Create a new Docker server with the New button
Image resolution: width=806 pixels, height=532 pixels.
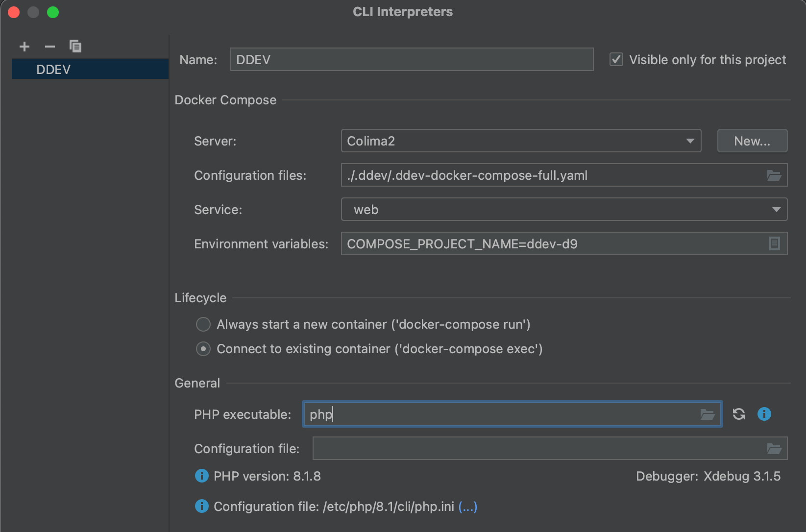click(x=752, y=141)
